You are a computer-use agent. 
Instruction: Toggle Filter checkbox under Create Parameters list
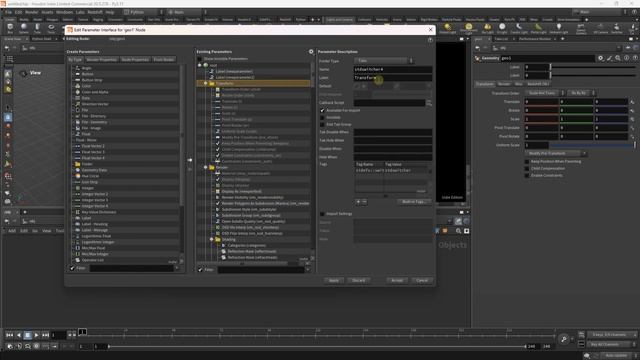(x=72, y=268)
